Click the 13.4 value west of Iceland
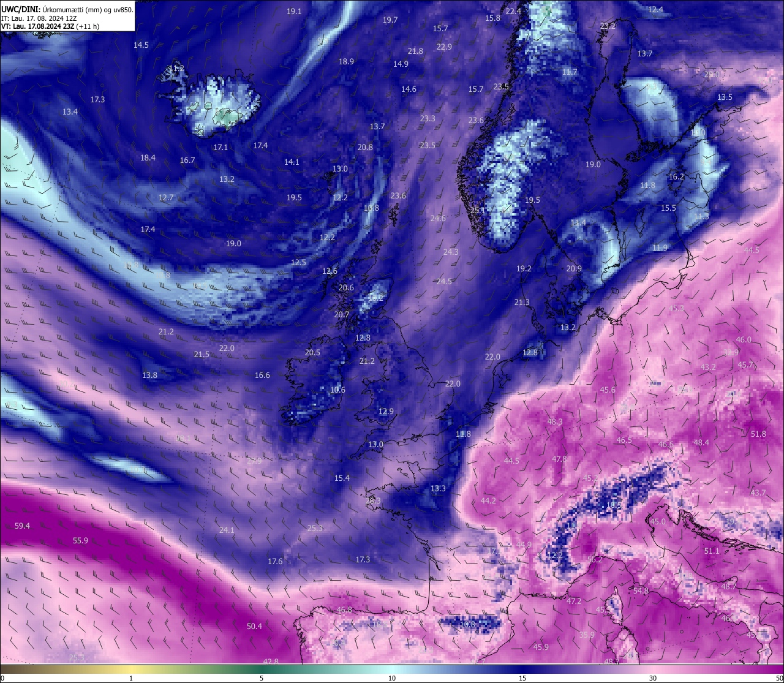784x683 pixels. pos(70,112)
